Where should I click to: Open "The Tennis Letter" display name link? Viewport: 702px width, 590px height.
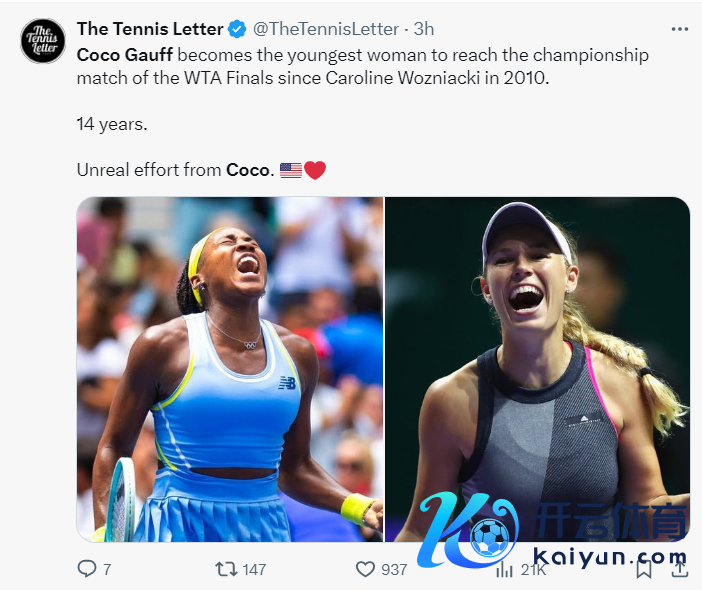[x=150, y=29]
